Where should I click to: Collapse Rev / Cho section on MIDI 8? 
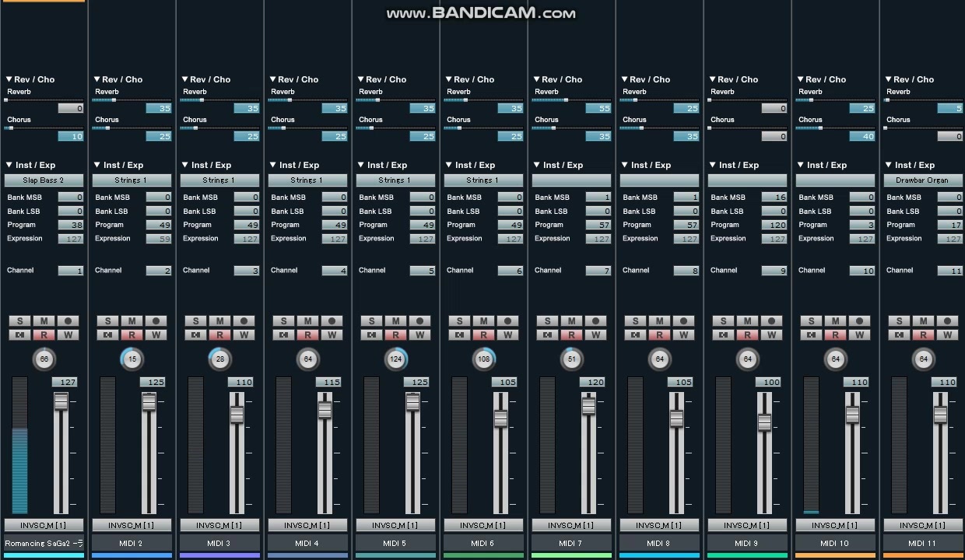(625, 79)
